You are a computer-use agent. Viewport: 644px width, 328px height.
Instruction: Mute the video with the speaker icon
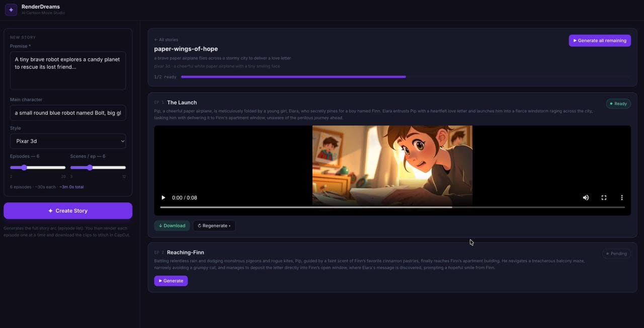tap(586, 198)
